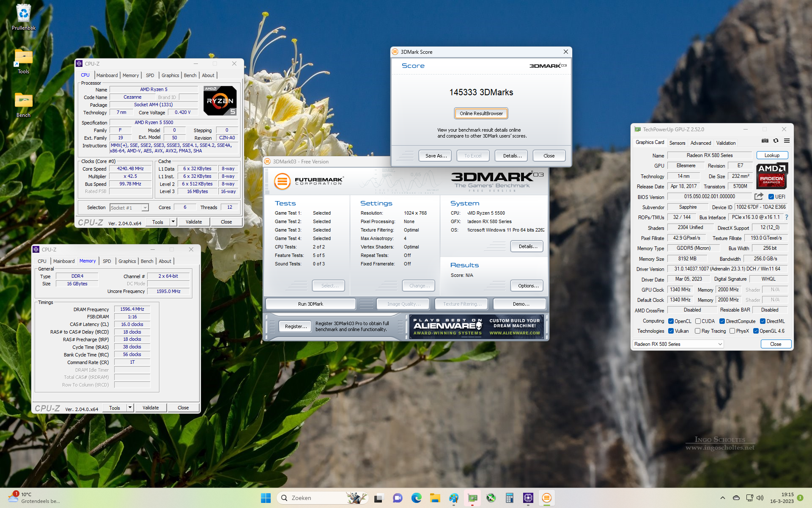
Task: Click the AMD Radeon Graphics logo in GPU-Z
Action: click(x=772, y=176)
